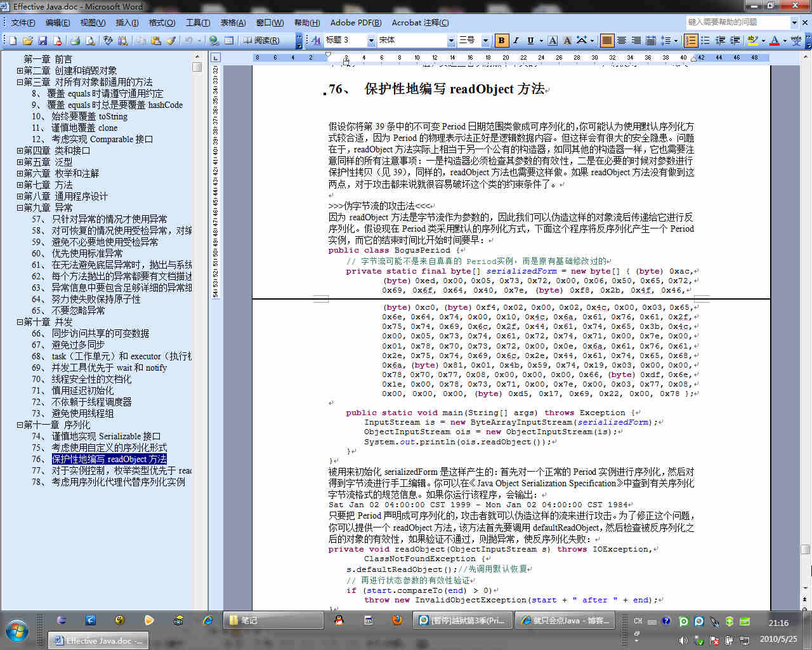Expand 第二章 创建和销毁对象 in document map
The height and width of the screenshot is (650, 812).
tap(20, 70)
